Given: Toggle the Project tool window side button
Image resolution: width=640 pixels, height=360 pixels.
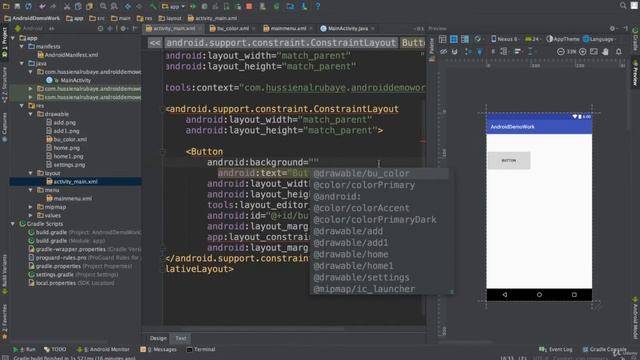Looking at the screenshot, I should pos(4,43).
